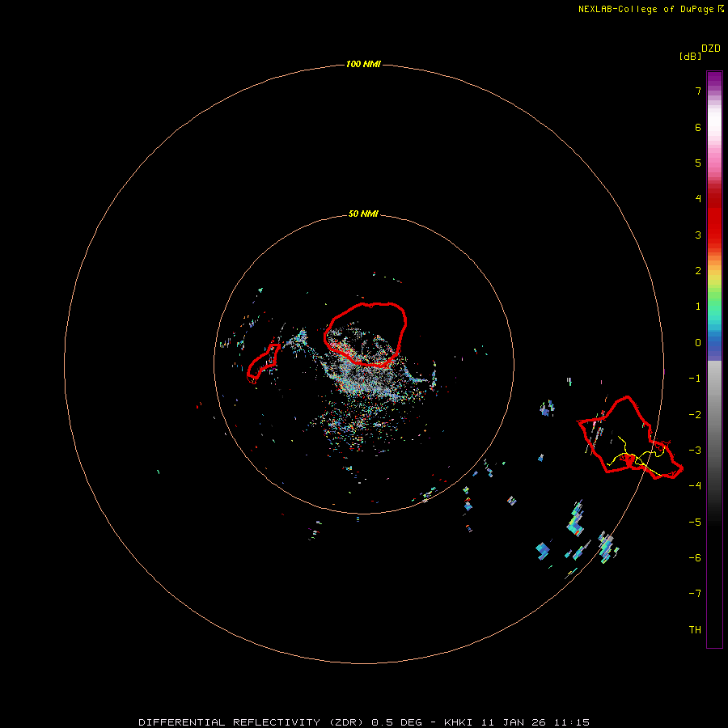Screen dimensions: 728x728
Task: Click the -6 value on the color scale
Action: (695, 558)
